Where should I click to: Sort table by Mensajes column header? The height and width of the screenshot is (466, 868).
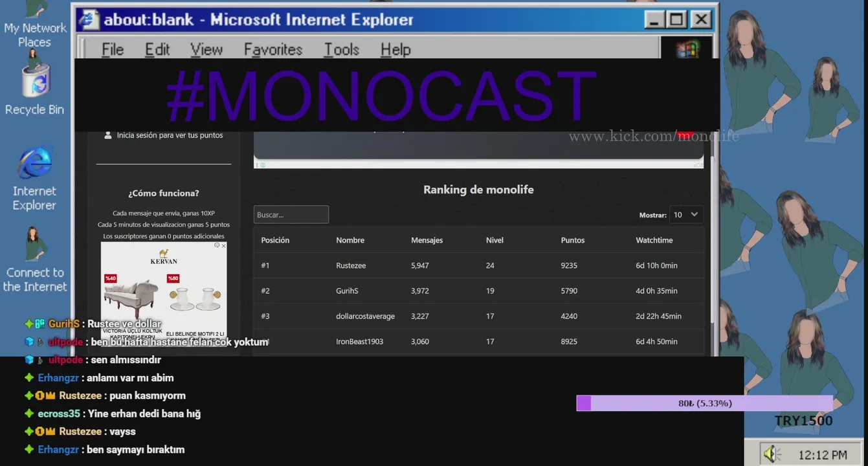(427, 240)
